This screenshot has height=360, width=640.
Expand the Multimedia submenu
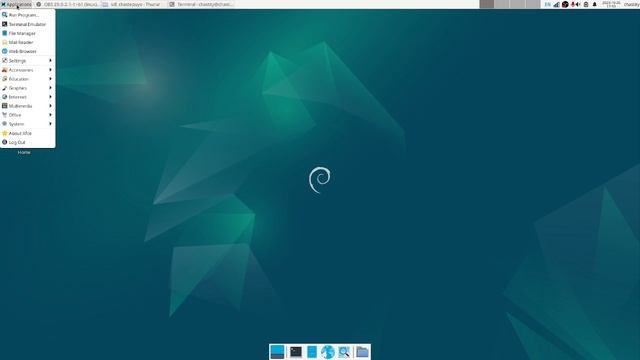pos(28,106)
